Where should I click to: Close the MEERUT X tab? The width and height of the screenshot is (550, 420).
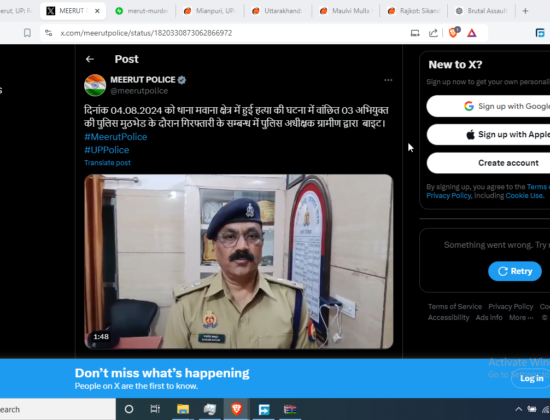[97, 11]
